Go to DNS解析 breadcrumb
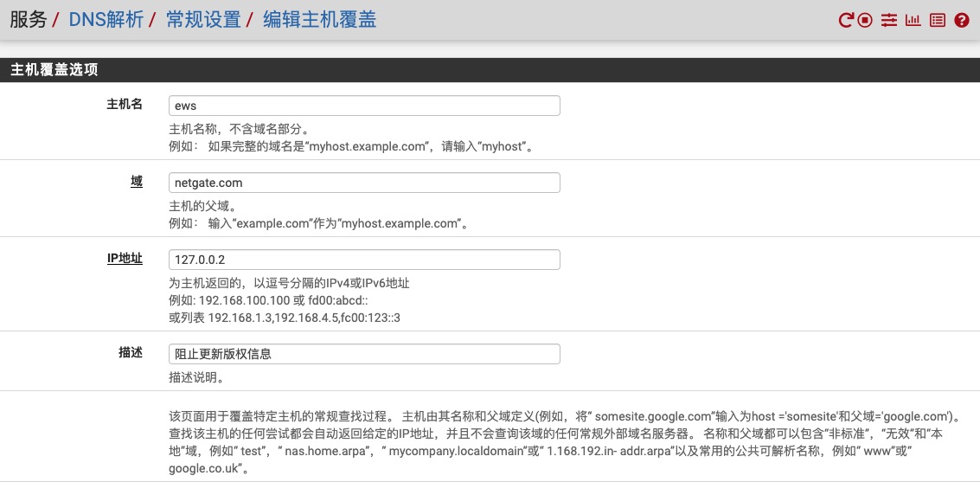Viewport: 980px width, 482px height. (106, 20)
